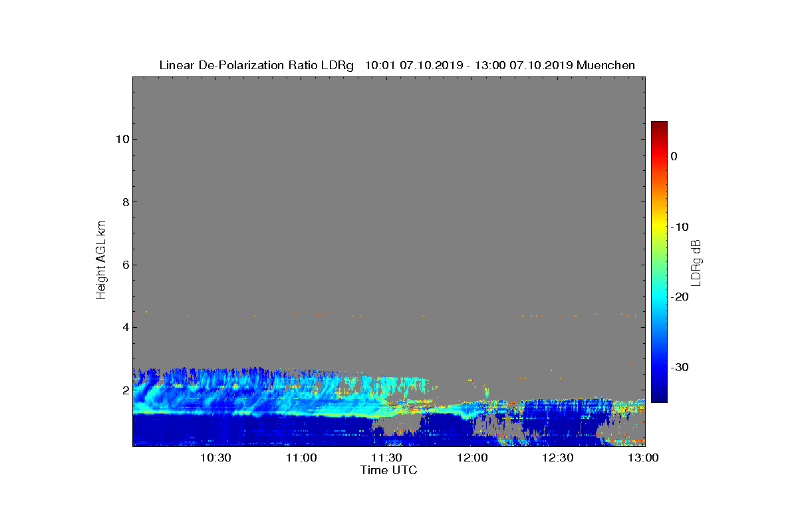Select the 11:30 time tick label

coord(386,458)
